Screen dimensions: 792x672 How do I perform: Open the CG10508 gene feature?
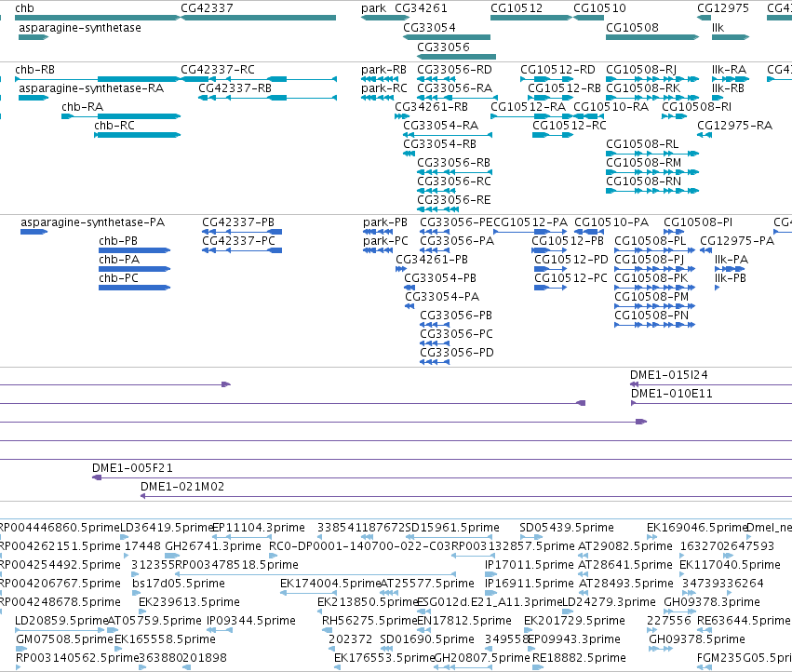[652, 37]
